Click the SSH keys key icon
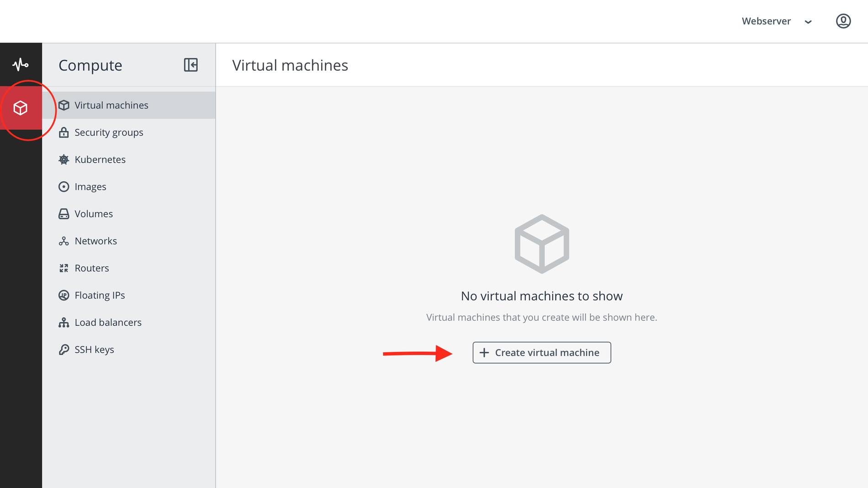The height and width of the screenshot is (488, 868). click(x=64, y=350)
